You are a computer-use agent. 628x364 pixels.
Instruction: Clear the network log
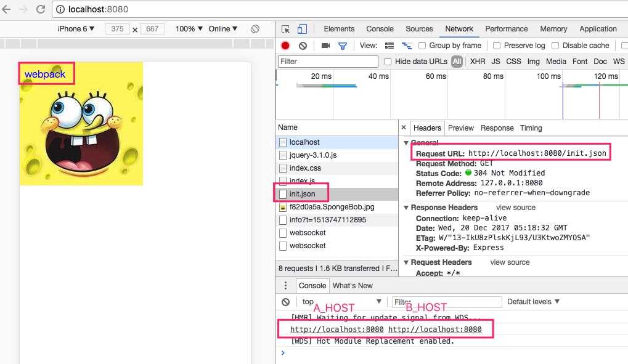[x=303, y=46]
